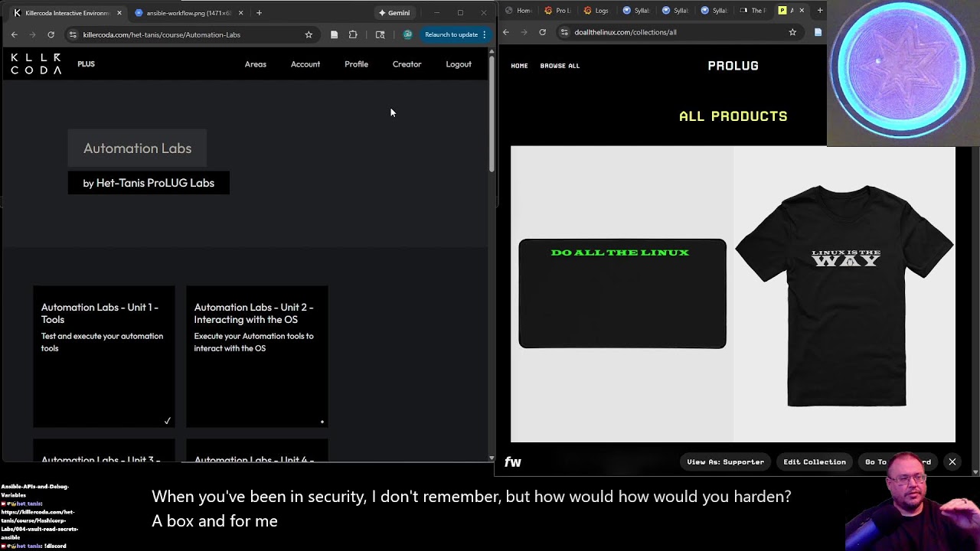Click the fw logo in the bottom bar
This screenshot has height=551, width=980.
click(512, 462)
